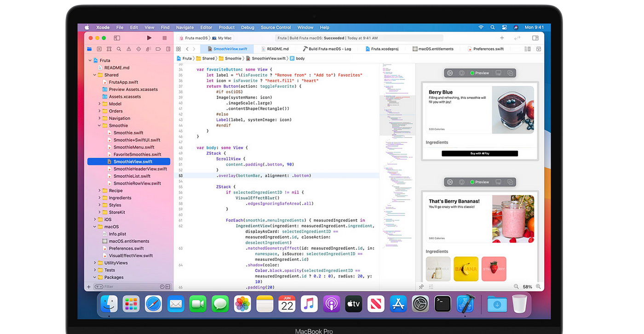
Task: Collapse the Smoothie folder
Action: pyautogui.click(x=99, y=125)
